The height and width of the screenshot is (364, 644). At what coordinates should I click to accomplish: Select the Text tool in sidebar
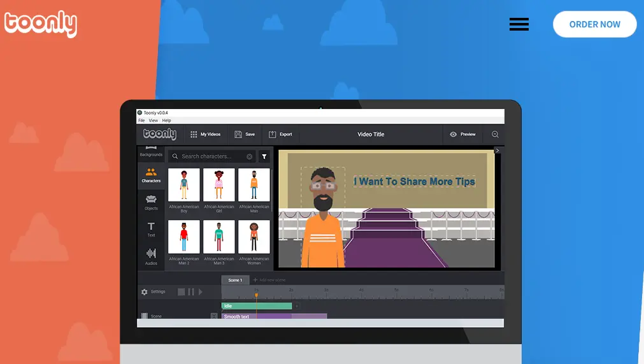pyautogui.click(x=151, y=229)
